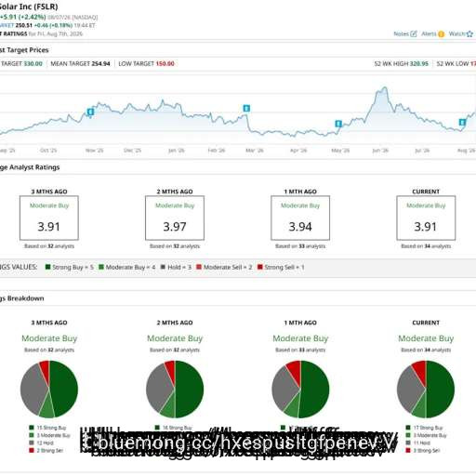476x476 pixels.
Task: Click the +5.91 (+2.42%) price change
Action: point(23,17)
